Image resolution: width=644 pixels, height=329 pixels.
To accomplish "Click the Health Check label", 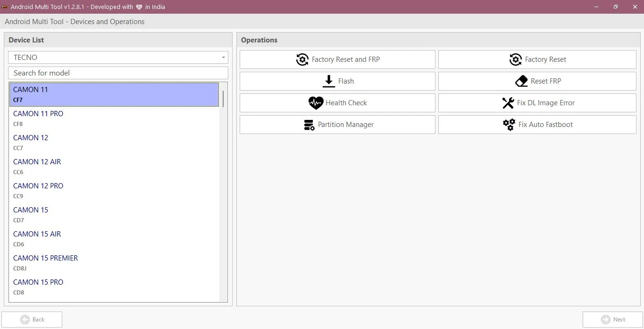I will pyautogui.click(x=346, y=103).
